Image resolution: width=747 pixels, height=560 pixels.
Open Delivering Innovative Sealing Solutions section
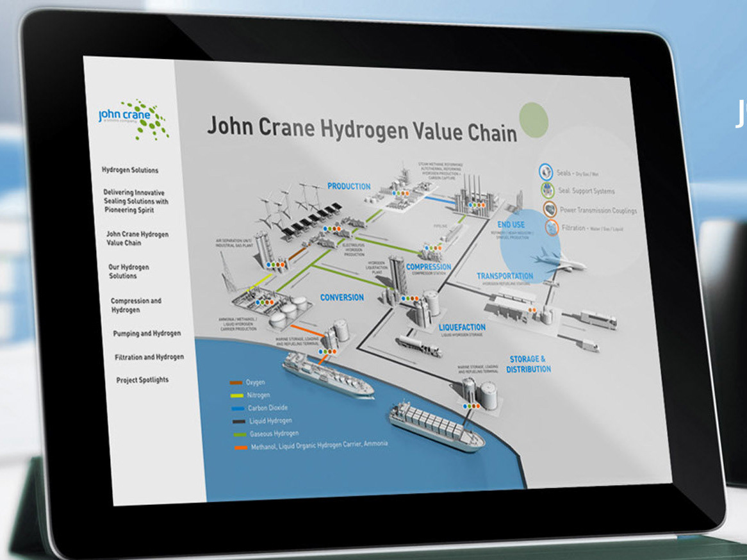point(135,201)
